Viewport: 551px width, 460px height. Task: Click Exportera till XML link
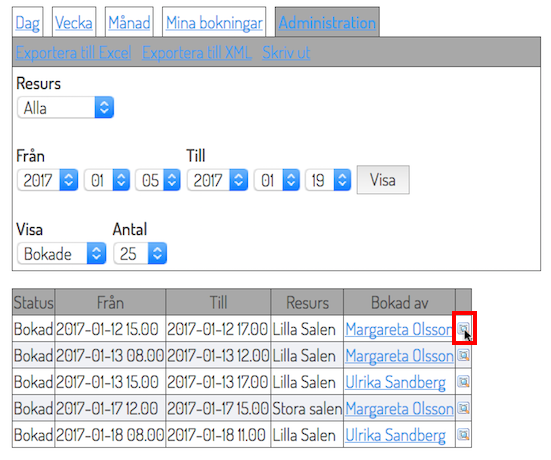point(196,53)
